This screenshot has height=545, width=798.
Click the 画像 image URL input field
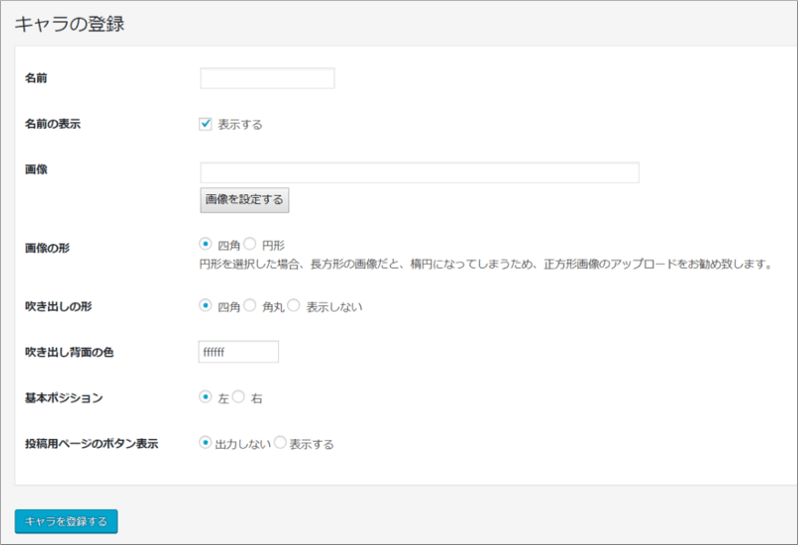tap(419, 173)
